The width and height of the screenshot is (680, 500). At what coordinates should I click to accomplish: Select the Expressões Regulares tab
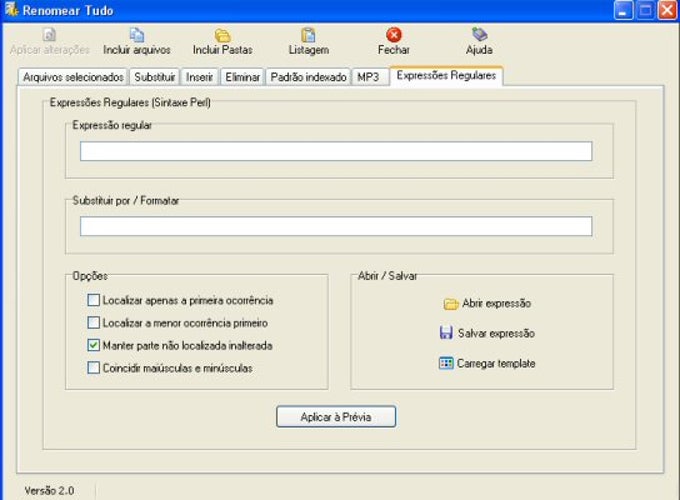446,76
